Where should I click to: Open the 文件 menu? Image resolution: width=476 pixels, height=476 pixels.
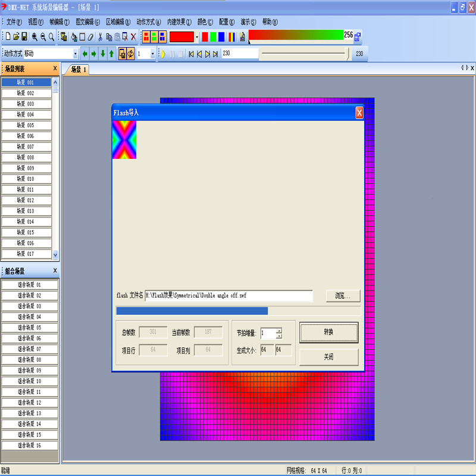pos(14,22)
